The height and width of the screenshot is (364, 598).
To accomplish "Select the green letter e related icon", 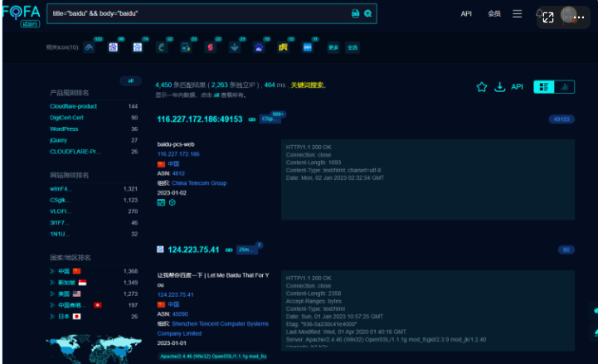I will [162, 47].
